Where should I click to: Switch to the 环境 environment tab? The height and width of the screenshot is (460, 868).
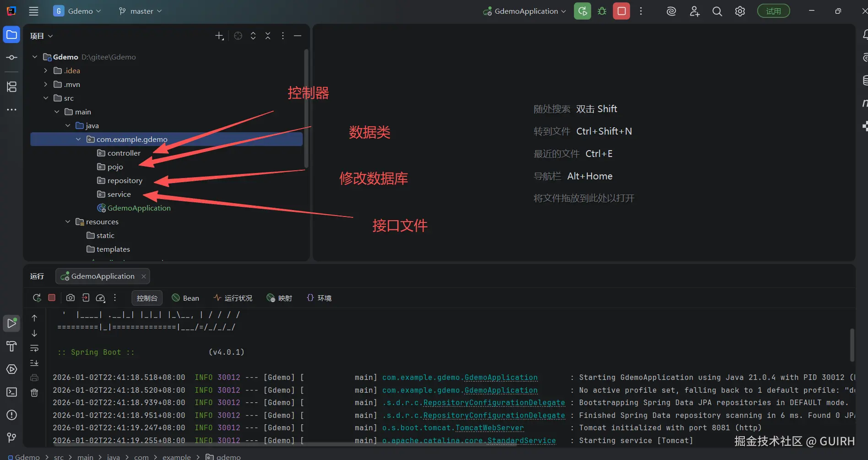coord(319,298)
